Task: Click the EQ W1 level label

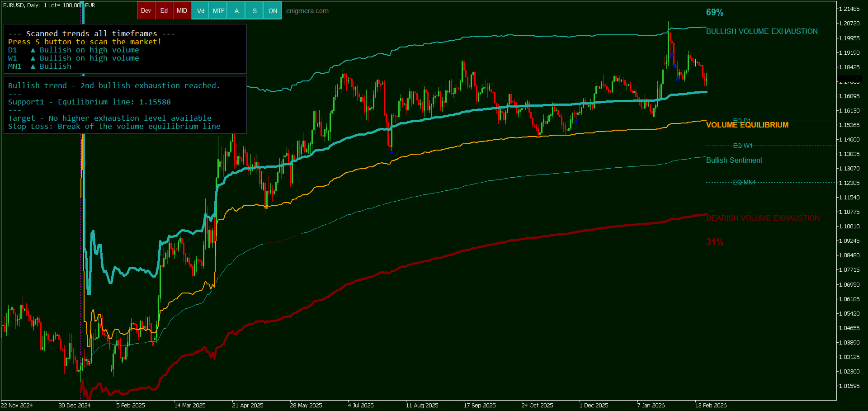Action: (x=743, y=146)
